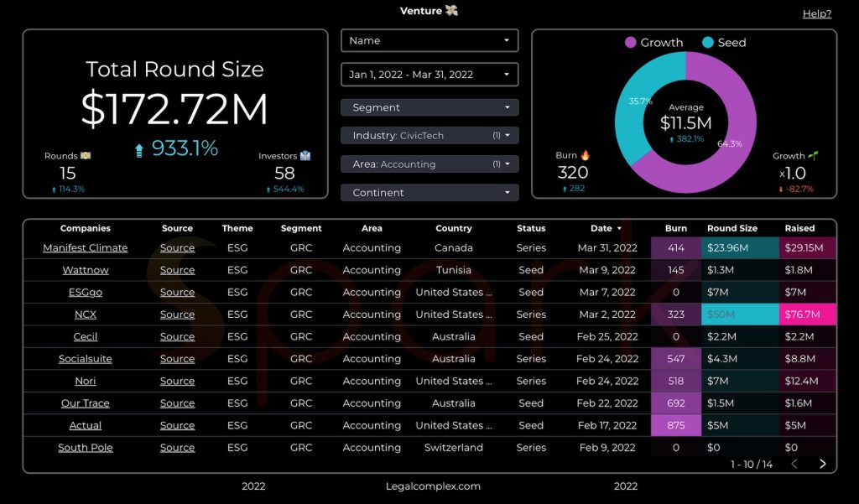Click the Average $11.5M donut center value

[686, 122]
